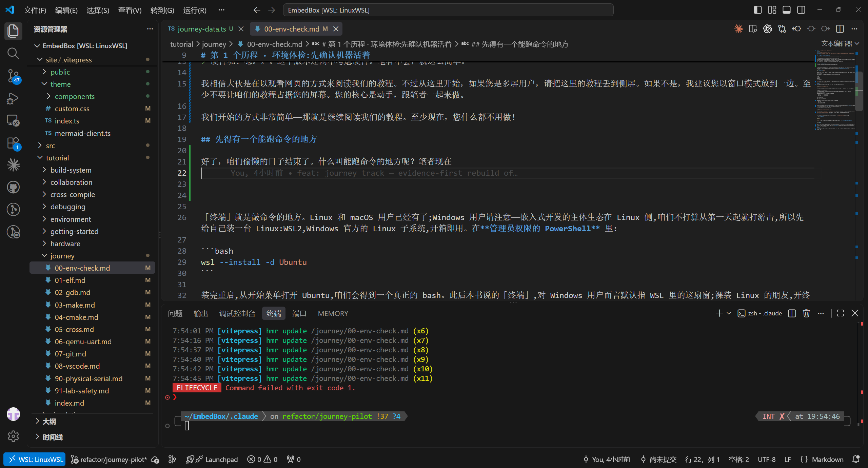
Task: Switch to the MEMORY panel tab
Action: 333,313
